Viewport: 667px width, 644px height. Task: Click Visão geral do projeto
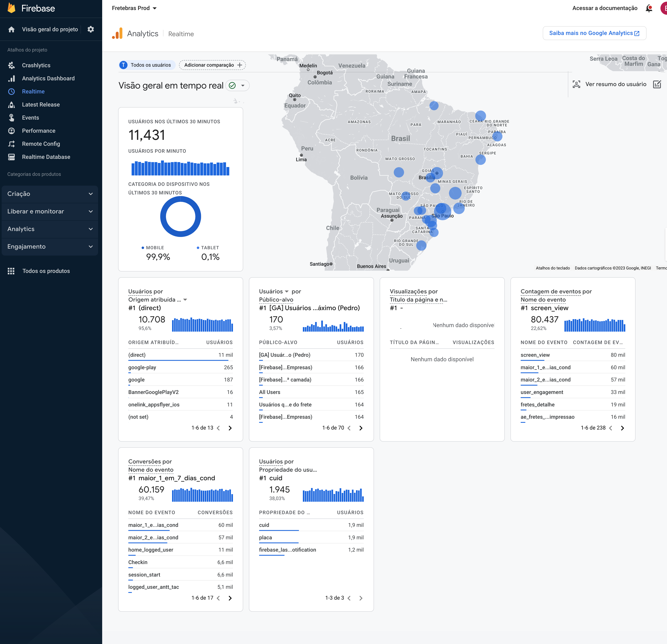[x=50, y=29]
